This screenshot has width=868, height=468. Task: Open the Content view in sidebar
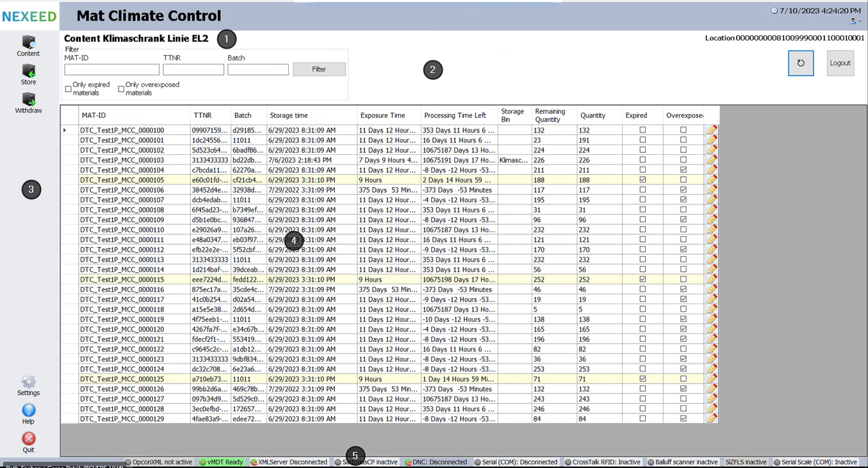pyautogui.click(x=28, y=46)
